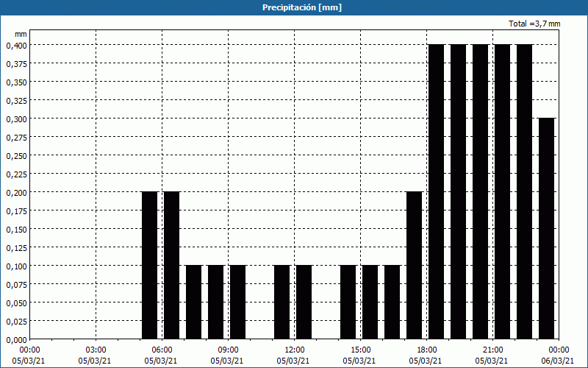Click the 15:00 05/03/21 x-axis label
The height and width of the screenshot is (368, 588).
pyautogui.click(x=359, y=355)
